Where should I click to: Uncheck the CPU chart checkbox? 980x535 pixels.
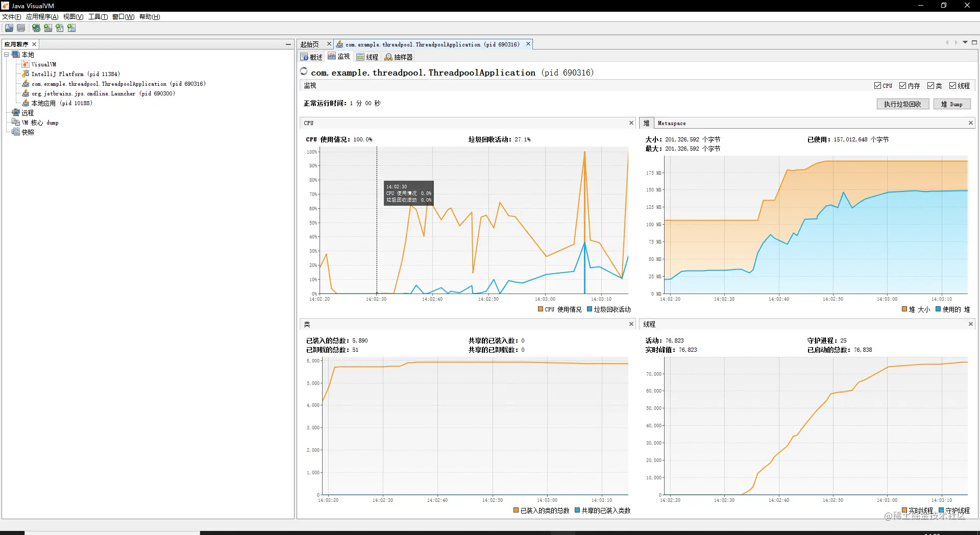[x=877, y=86]
